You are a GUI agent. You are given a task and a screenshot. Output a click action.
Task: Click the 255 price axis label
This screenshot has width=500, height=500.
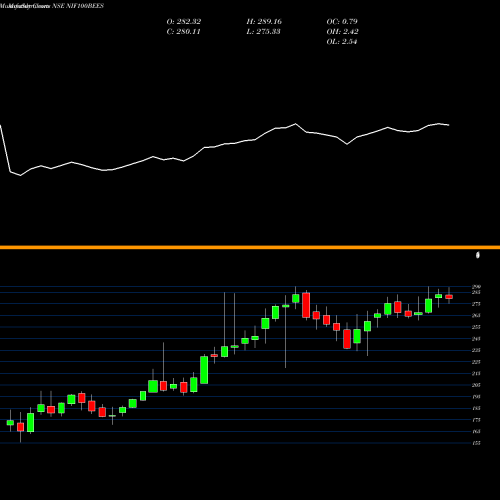pos(476,327)
